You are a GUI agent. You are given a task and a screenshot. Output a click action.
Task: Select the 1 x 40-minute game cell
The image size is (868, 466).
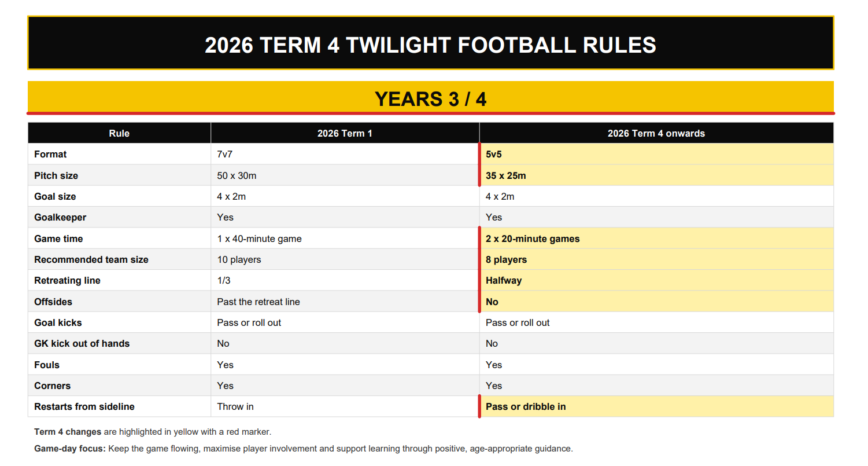(x=345, y=238)
